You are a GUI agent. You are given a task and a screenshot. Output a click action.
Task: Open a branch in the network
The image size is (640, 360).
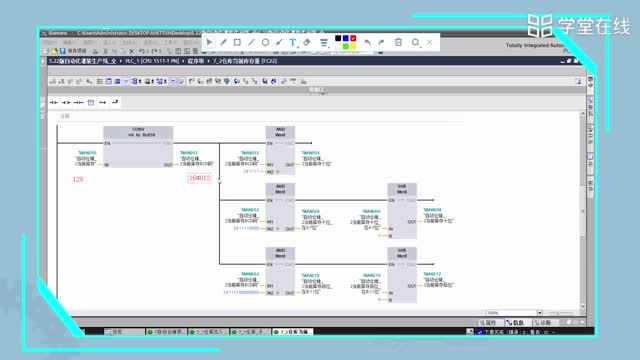coord(103,102)
